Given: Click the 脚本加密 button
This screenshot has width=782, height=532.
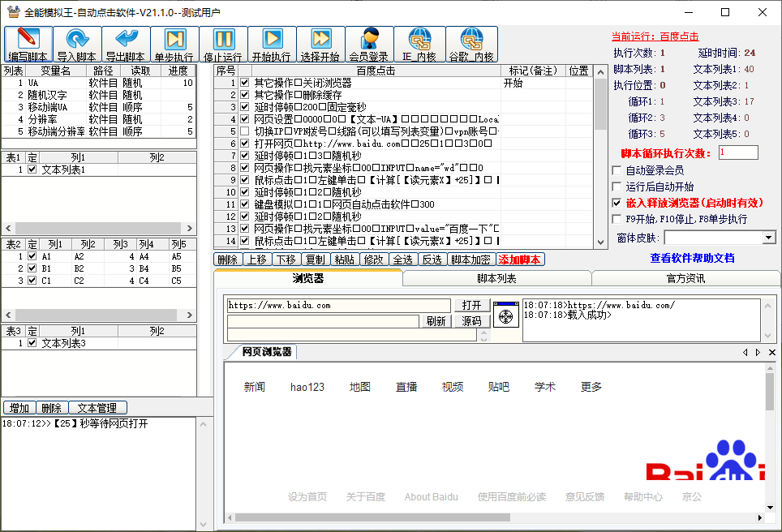Looking at the screenshot, I should click(470, 260).
